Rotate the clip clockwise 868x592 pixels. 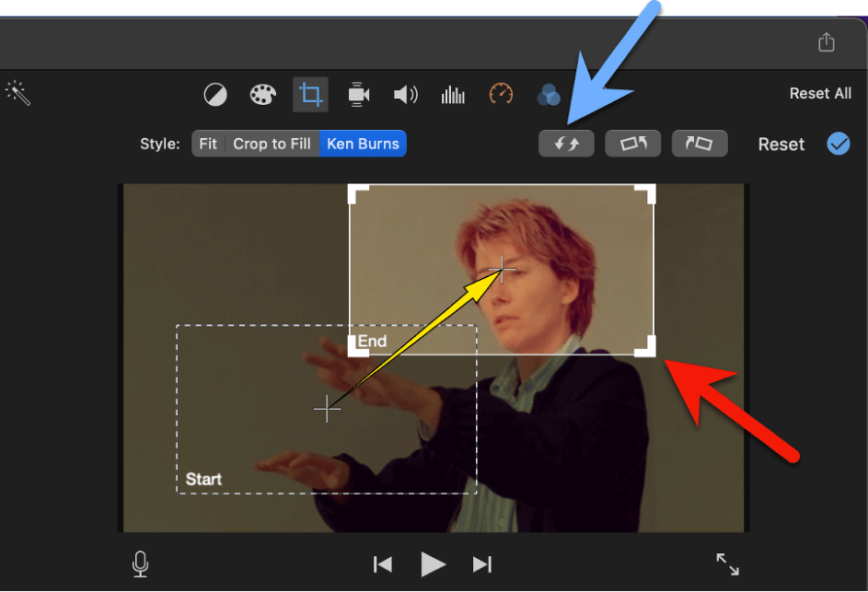point(700,144)
